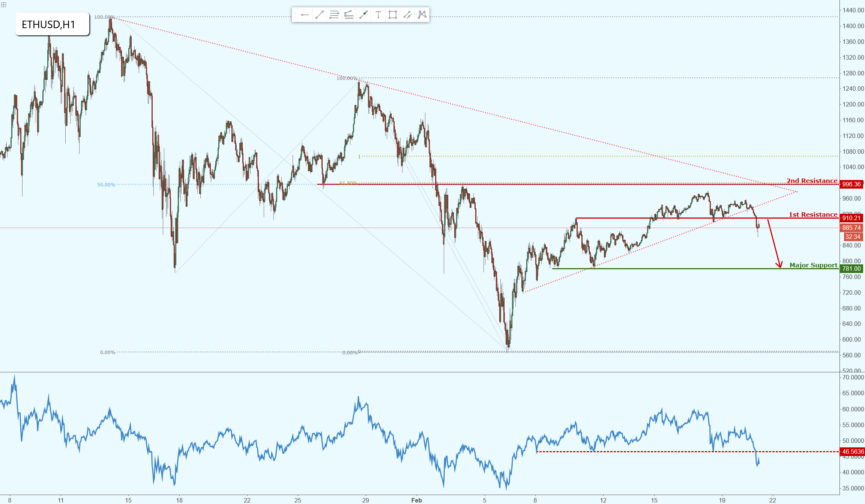Select the Text annotation tool

tap(378, 15)
